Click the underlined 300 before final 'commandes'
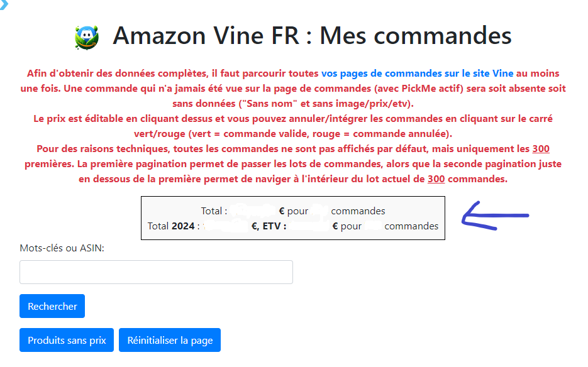The height and width of the screenshot is (367, 588). [x=436, y=179]
